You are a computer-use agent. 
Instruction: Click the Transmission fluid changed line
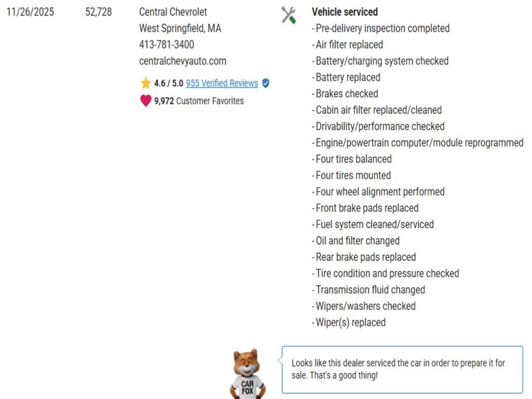point(370,290)
